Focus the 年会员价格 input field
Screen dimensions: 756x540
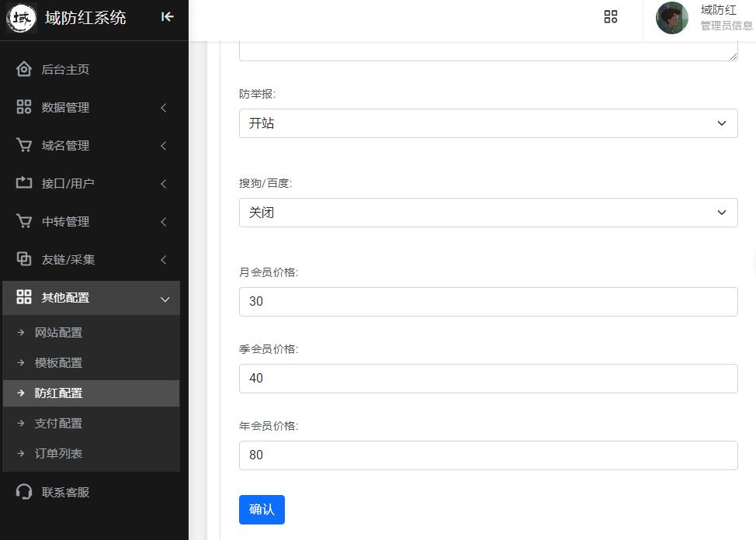(x=487, y=455)
